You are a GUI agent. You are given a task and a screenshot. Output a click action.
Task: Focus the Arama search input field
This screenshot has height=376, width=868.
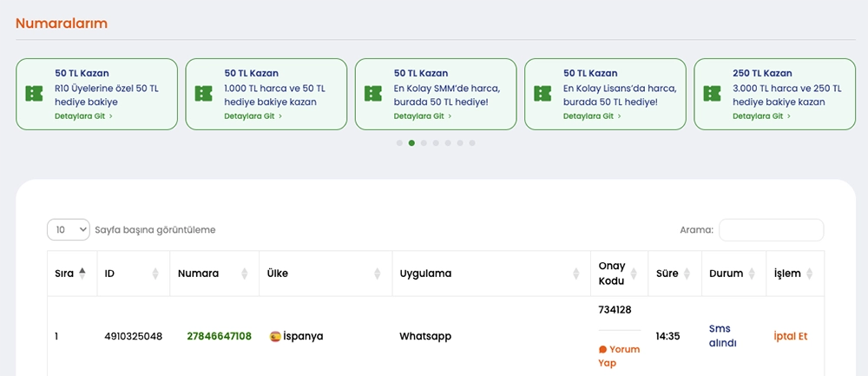(771, 230)
